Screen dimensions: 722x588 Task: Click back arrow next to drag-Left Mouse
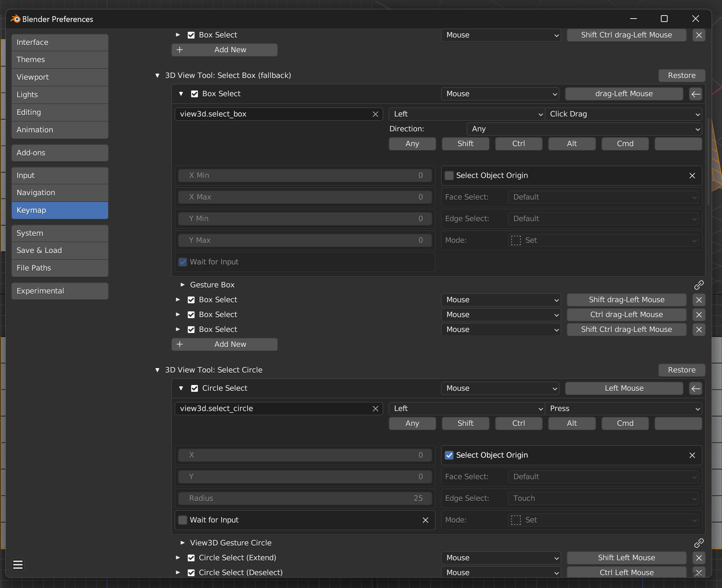pos(695,94)
